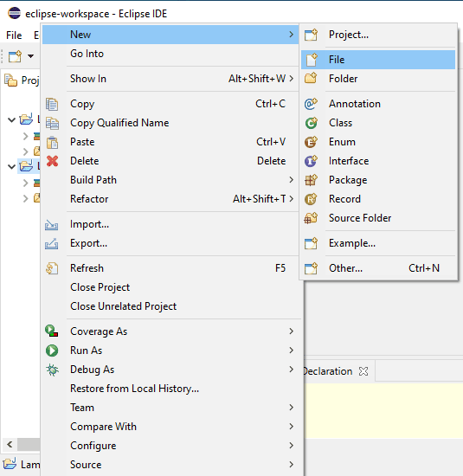Click the Debug As bug icon

(52, 370)
